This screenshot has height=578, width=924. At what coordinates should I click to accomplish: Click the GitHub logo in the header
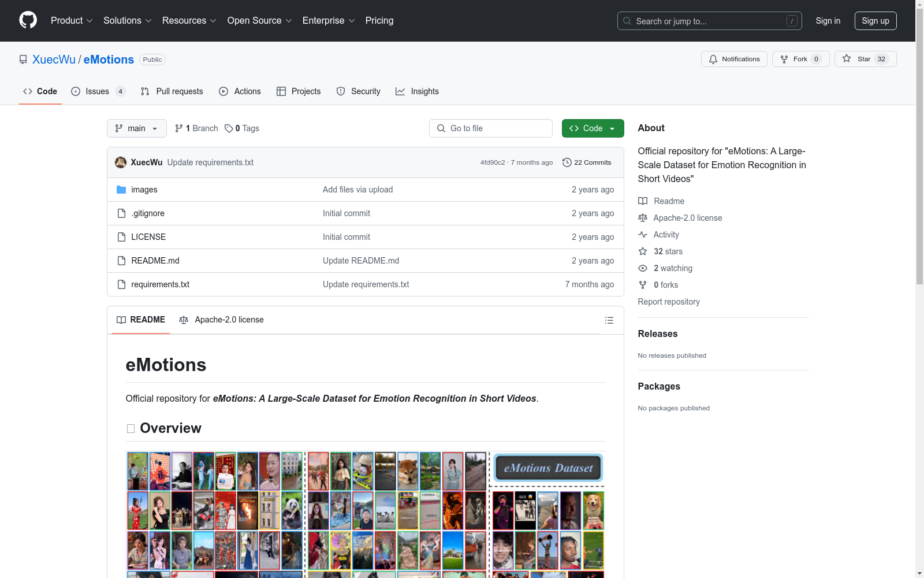pyautogui.click(x=28, y=20)
